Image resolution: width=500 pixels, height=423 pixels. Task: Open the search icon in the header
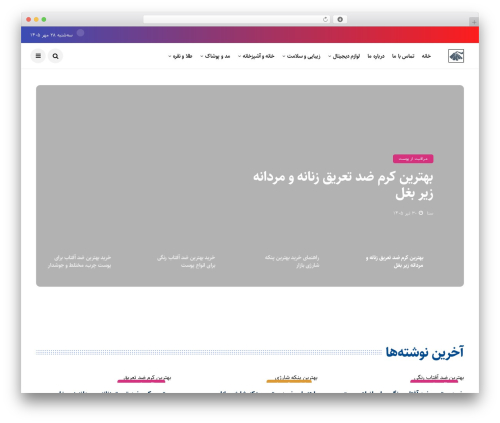55,56
